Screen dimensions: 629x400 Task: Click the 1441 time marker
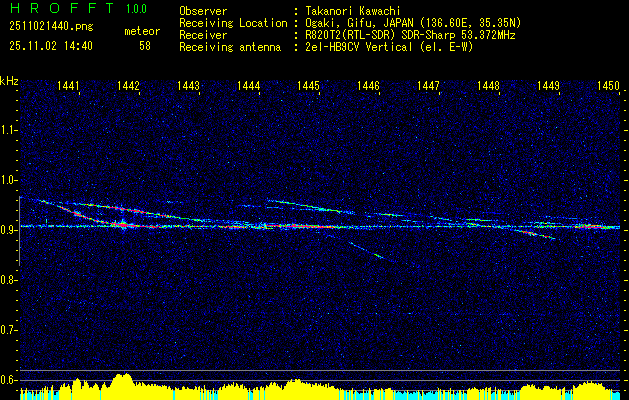click(x=68, y=85)
